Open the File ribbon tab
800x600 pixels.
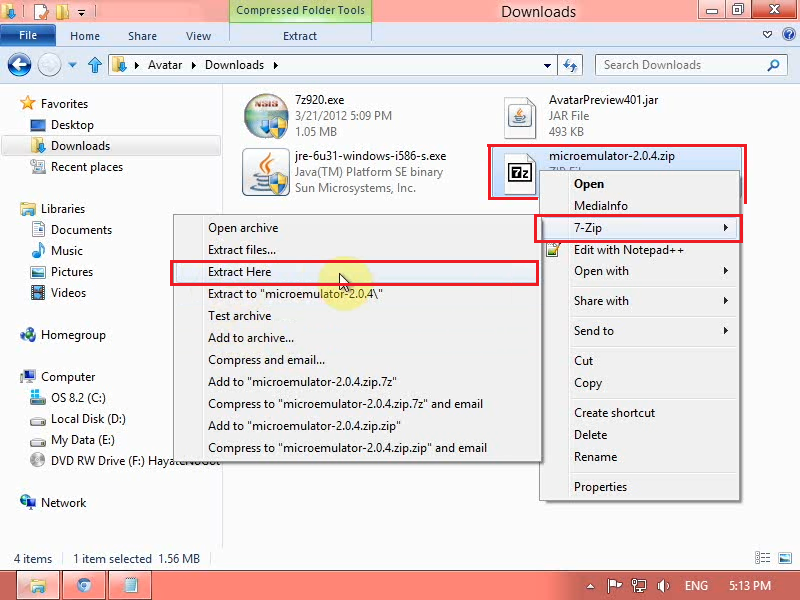pos(28,35)
